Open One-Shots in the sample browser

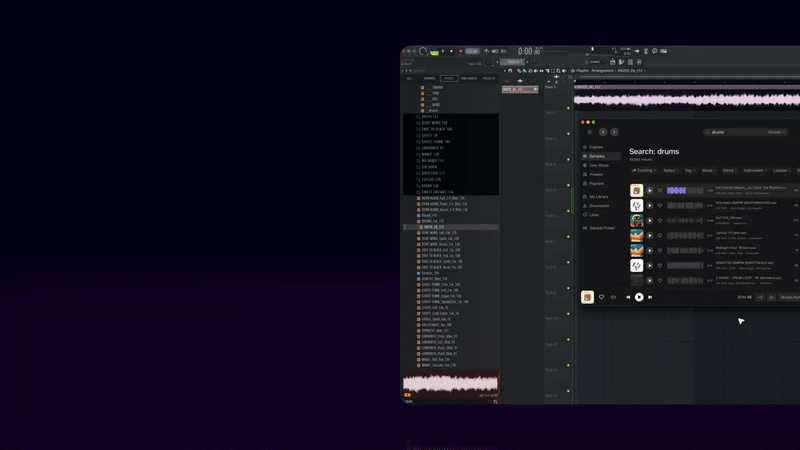click(599, 165)
